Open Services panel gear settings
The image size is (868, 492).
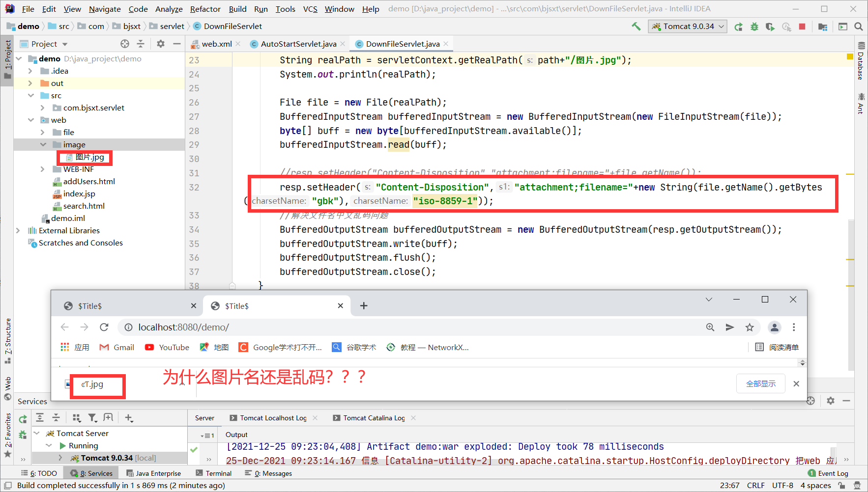pyautogui.click(x=831, y=401)
